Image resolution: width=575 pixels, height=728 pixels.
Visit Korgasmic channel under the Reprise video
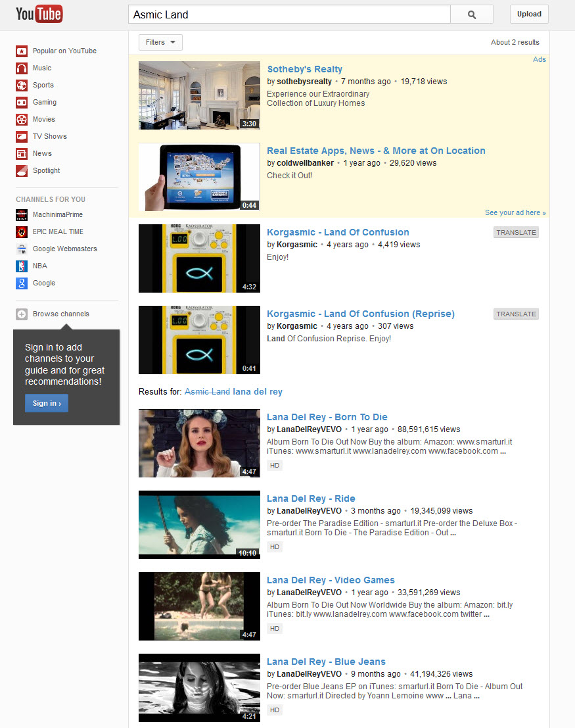point(297,326)
